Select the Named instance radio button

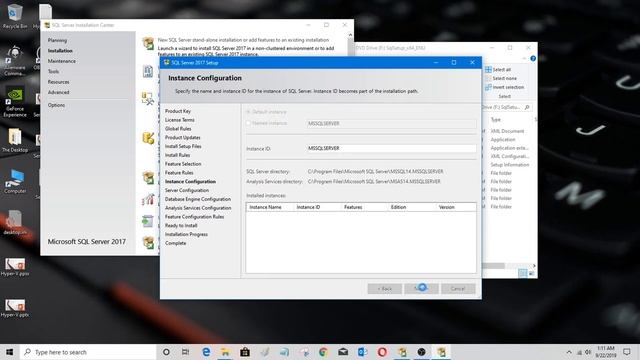248,123
